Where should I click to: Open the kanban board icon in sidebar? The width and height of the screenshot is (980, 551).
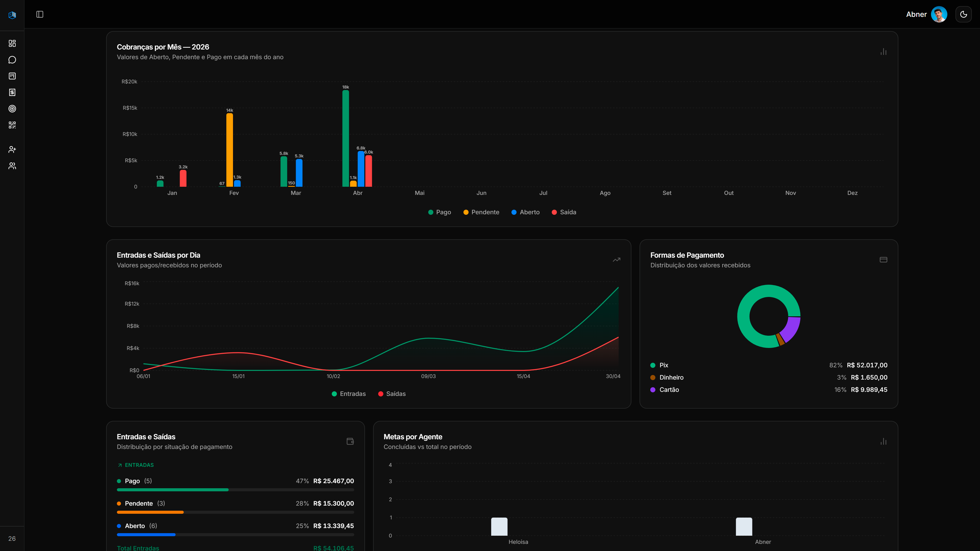(12, 76)
